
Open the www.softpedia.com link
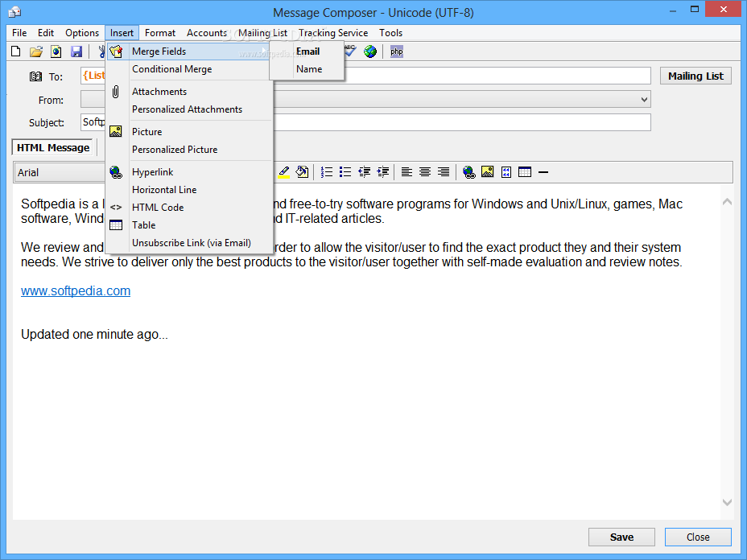click(76, 291)
